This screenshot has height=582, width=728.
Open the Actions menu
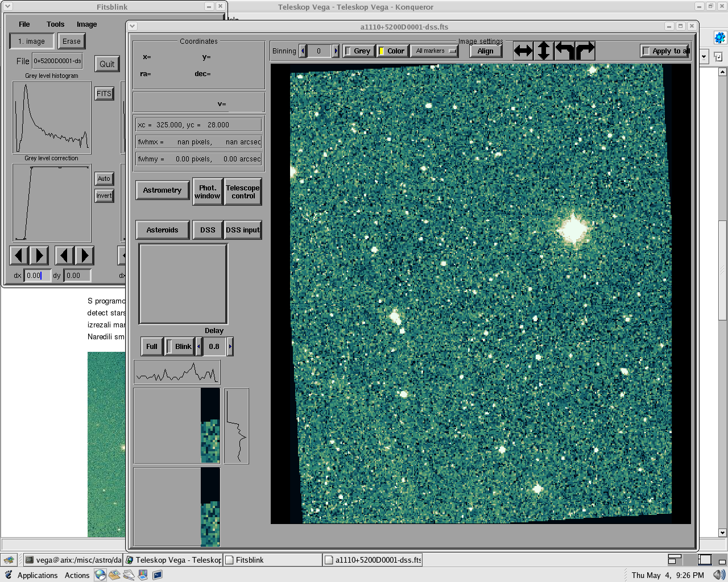coord(77,575)
